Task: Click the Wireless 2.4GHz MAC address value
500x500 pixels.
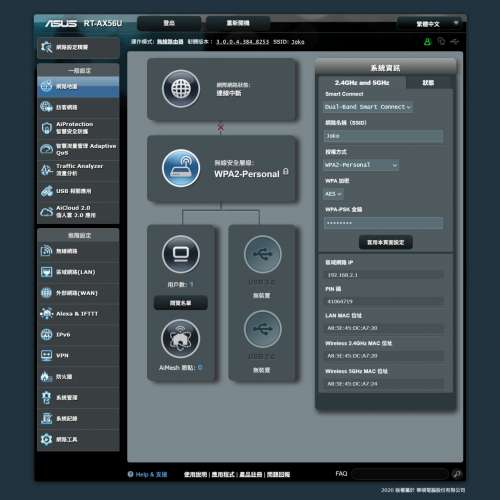Action: tap(383, 356)
